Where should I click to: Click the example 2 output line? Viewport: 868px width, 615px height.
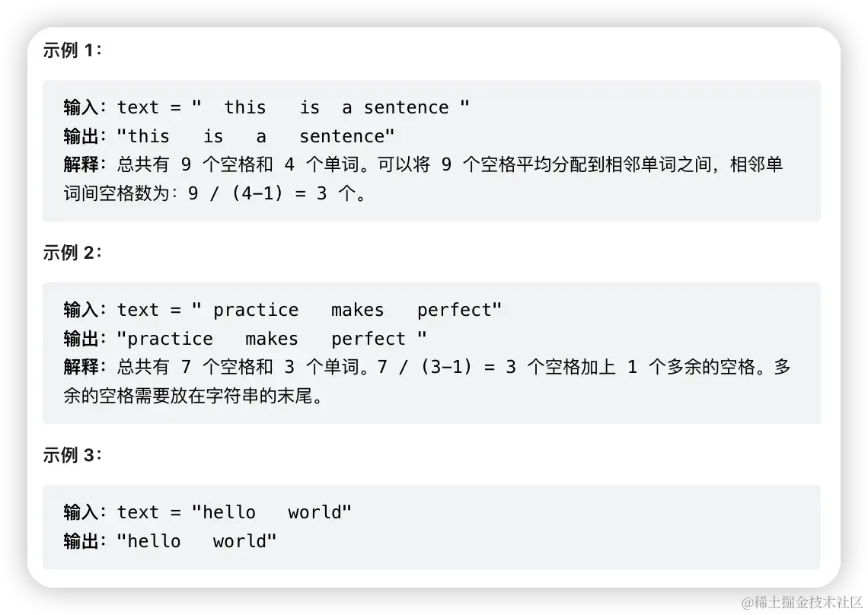pos(245,338)
